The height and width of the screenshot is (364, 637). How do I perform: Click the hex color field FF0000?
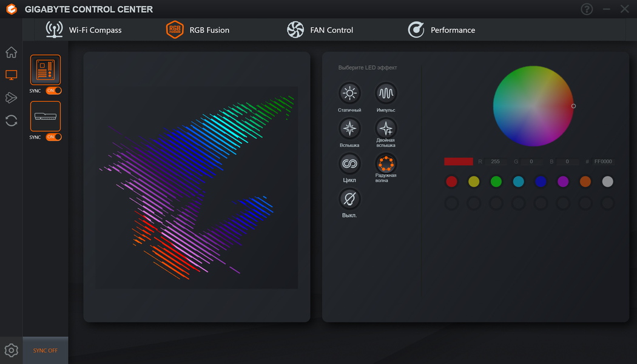click(603, 162)
